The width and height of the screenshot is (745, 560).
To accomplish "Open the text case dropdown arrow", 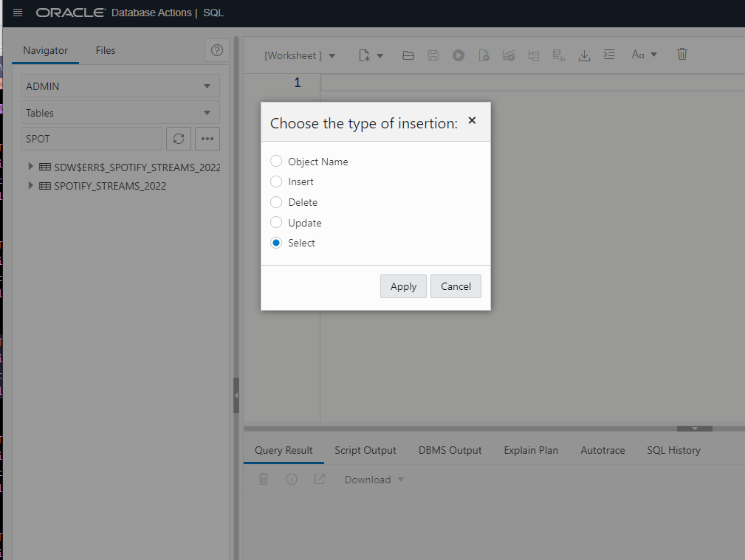I will (x=653, y=55).
